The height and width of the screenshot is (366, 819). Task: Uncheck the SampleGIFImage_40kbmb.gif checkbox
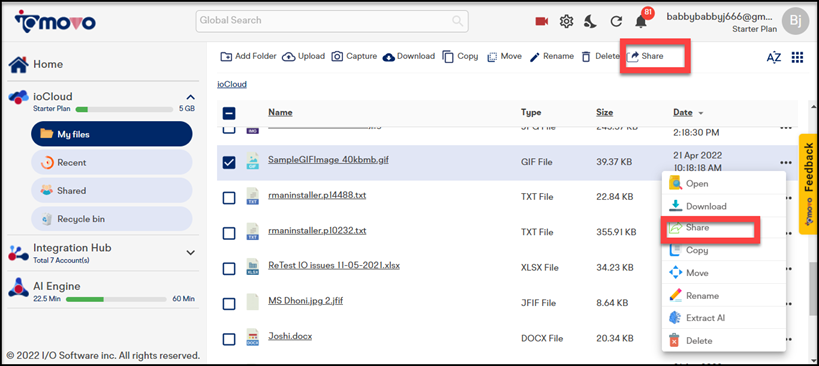click(229, 163)
